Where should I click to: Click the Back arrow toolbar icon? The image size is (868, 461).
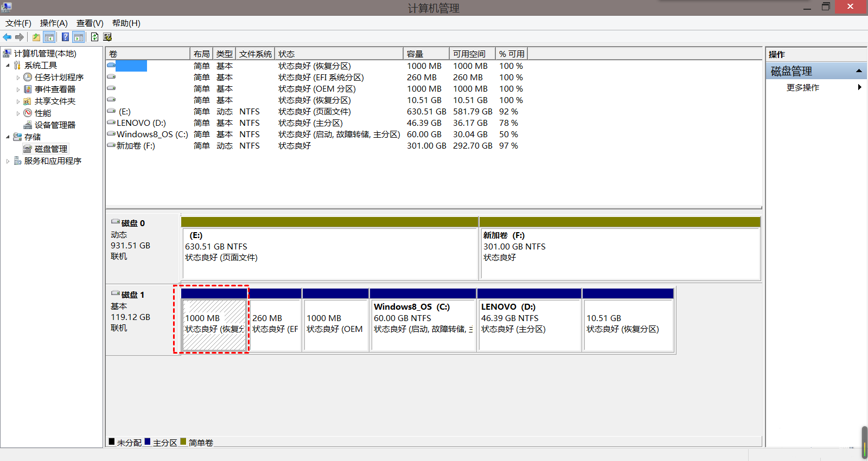[x=7, y=37]
